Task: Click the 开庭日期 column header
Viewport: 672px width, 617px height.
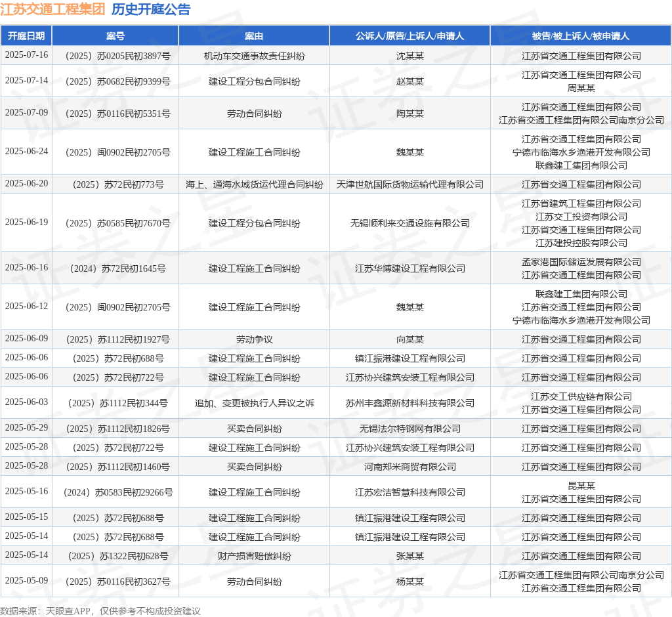Action: coord(26,36)
